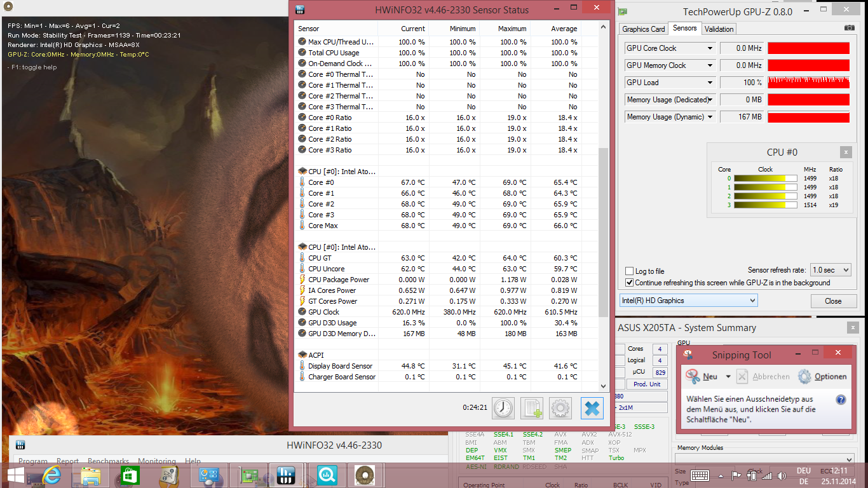The image size is (868, 488).
Task: Switch to the donut benchmark taskbar icon
Action: (365, 475)
